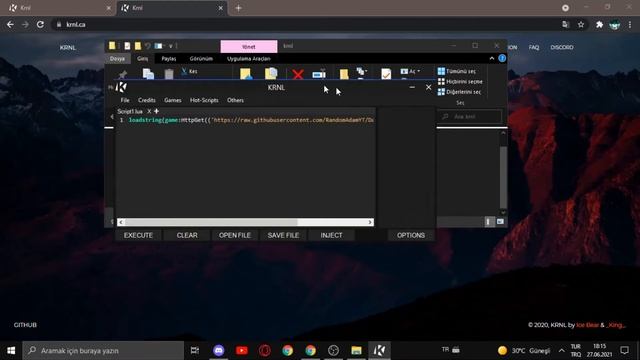Open the Hot-Scripts menu
Screen dimensions: 640x360
click(x=204, y=100)
